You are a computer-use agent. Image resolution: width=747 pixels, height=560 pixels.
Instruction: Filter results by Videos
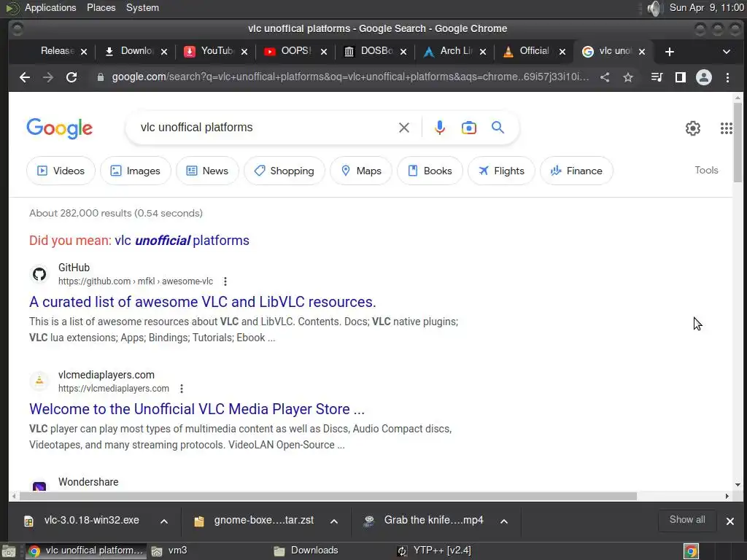pyautogui.click(x=61, y=171)
